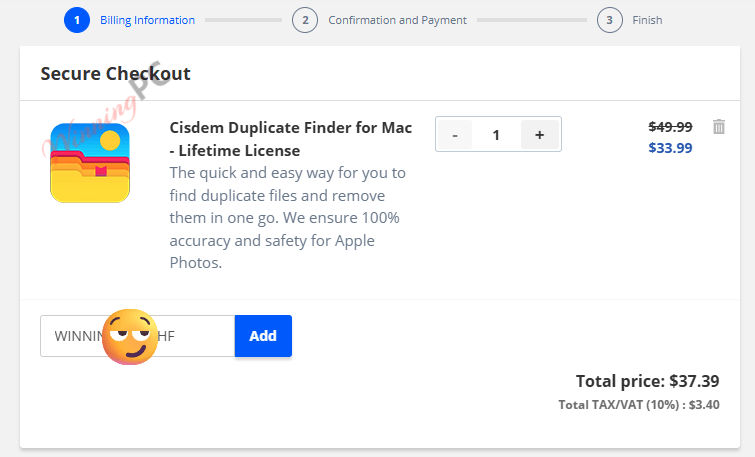
Task: Click the quantity value field showing 1
Action: tap(496, 135)
